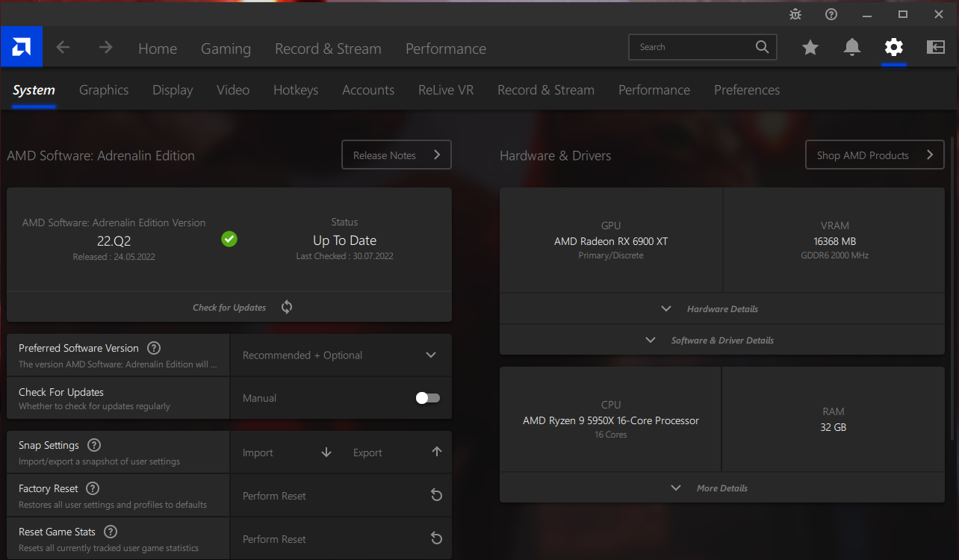Perform Reset for Factory Reset
Image resolution: width=959 pixels, height=560 pixels.
coord(274,496)
